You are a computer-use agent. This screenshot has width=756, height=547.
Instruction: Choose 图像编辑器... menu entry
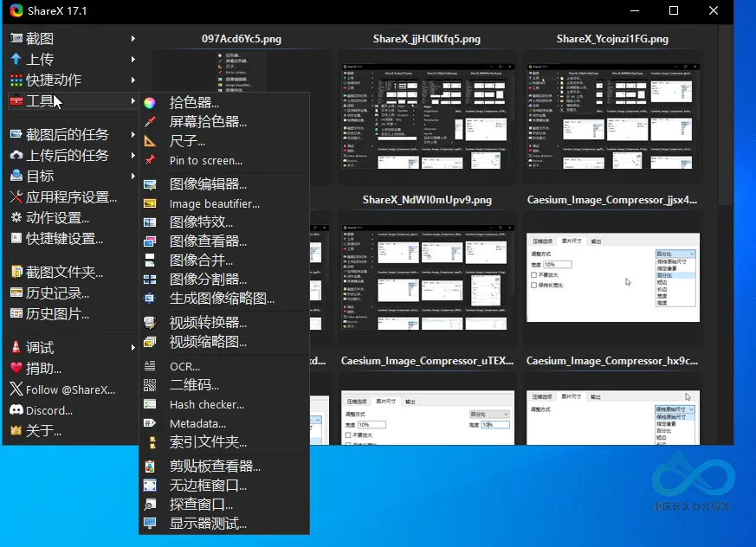pos(224,184)
